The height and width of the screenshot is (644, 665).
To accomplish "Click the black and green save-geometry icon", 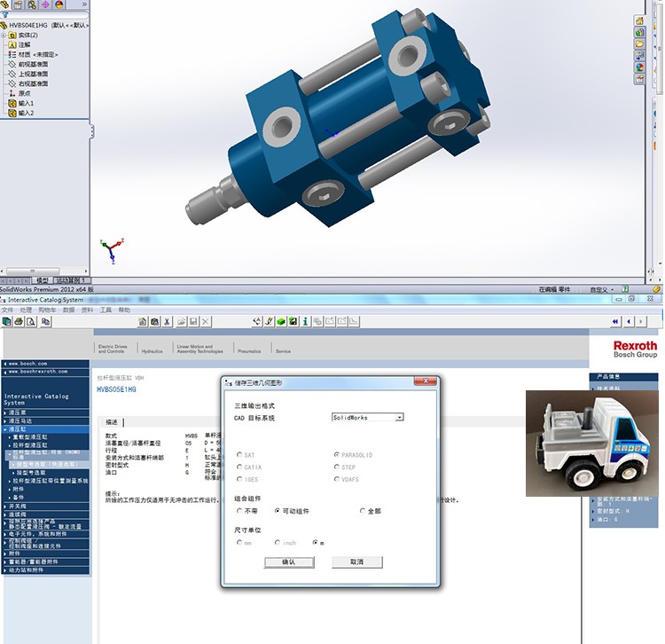I will point(293,322).
